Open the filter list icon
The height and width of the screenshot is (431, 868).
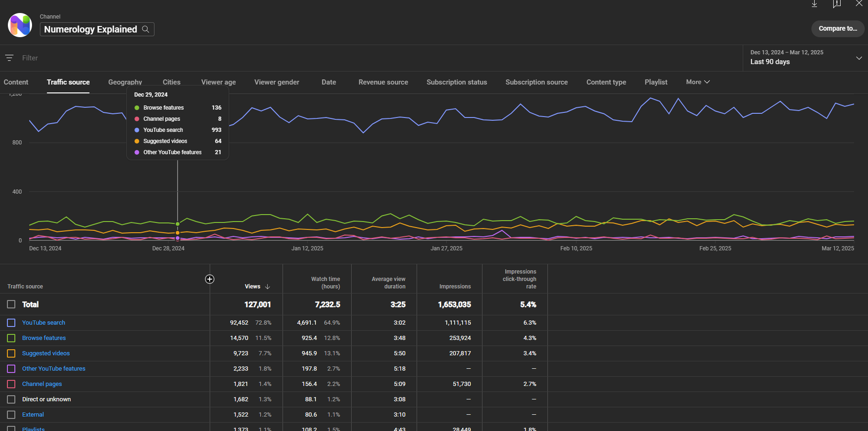[9, 58]
